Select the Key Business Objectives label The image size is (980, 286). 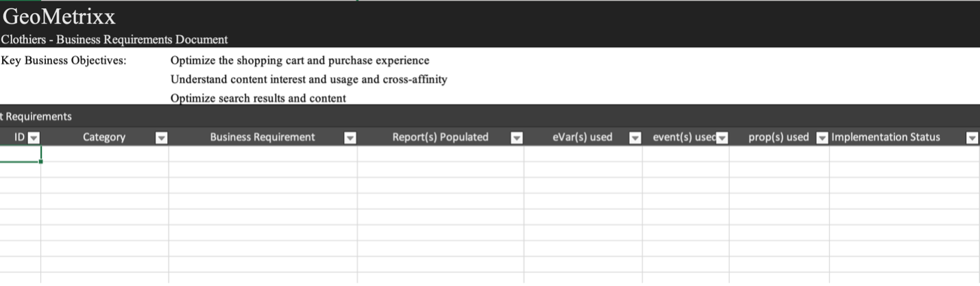coord(64,60)
